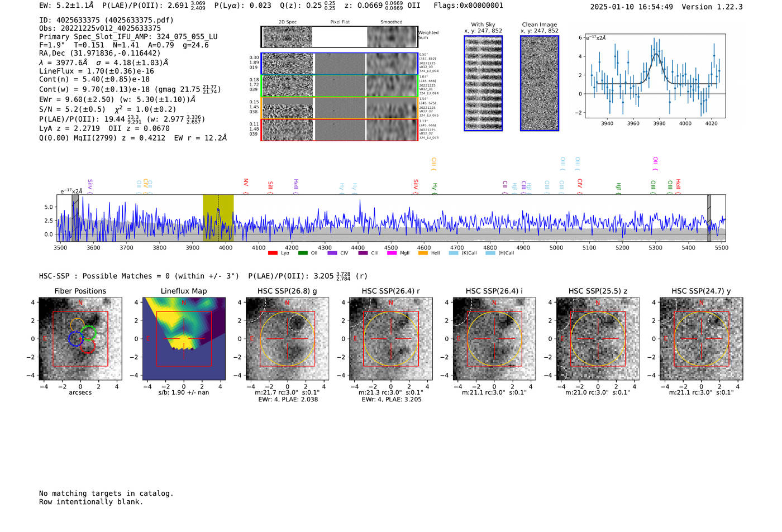This screenshot has width=782, height=532.
Task: Click the orange HeII legend swatch
Action: click(x=423, y=253)
